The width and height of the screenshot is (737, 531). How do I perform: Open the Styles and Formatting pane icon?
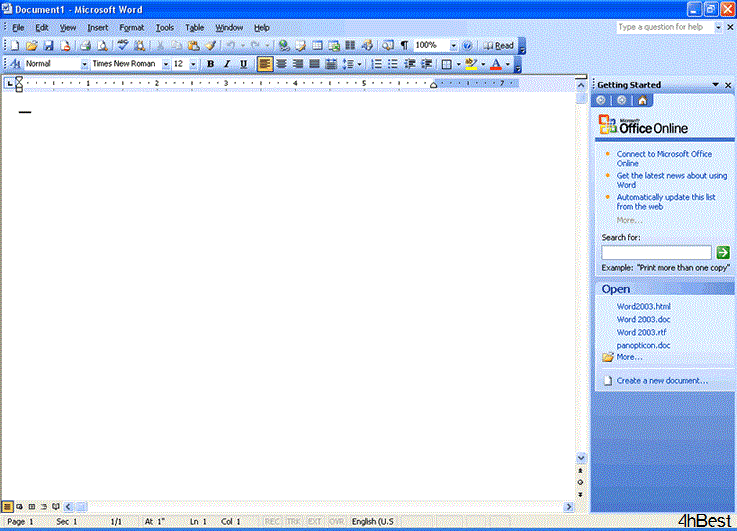(x=15, y=63)
